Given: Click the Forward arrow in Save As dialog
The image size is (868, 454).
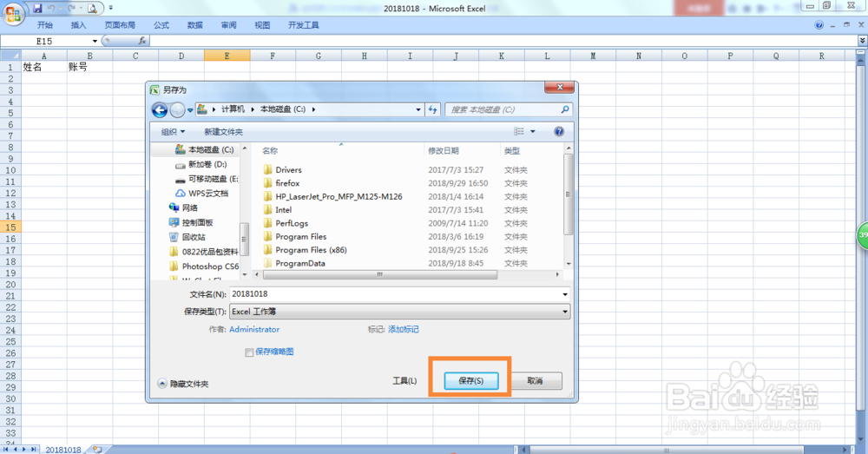Looking at the screenshot, I should coord(177,110).
